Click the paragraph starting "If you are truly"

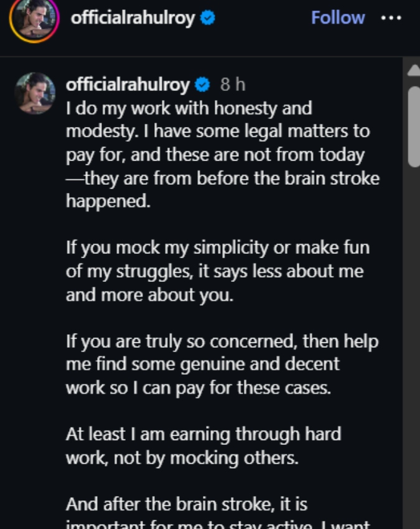[222, 364]
